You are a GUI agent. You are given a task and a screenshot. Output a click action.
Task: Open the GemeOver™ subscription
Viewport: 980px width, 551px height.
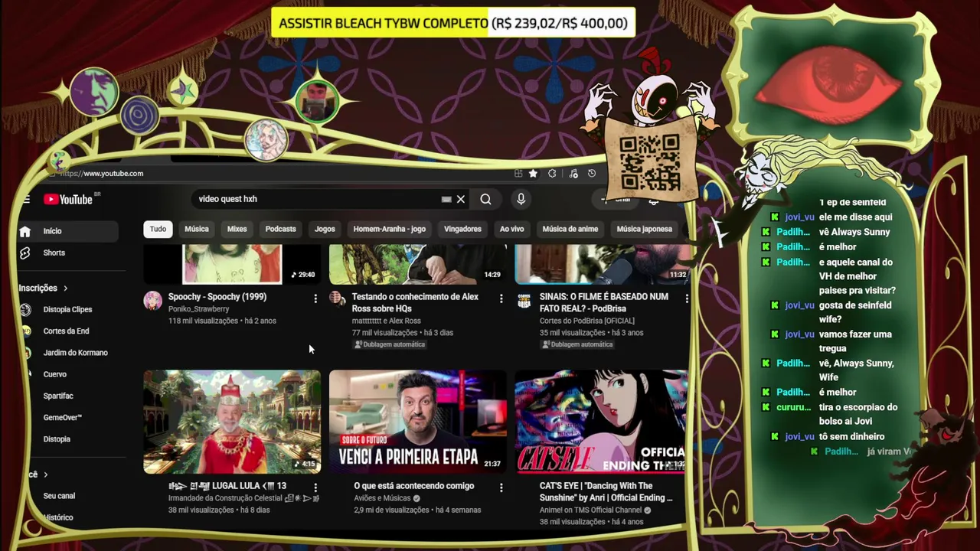63,418
